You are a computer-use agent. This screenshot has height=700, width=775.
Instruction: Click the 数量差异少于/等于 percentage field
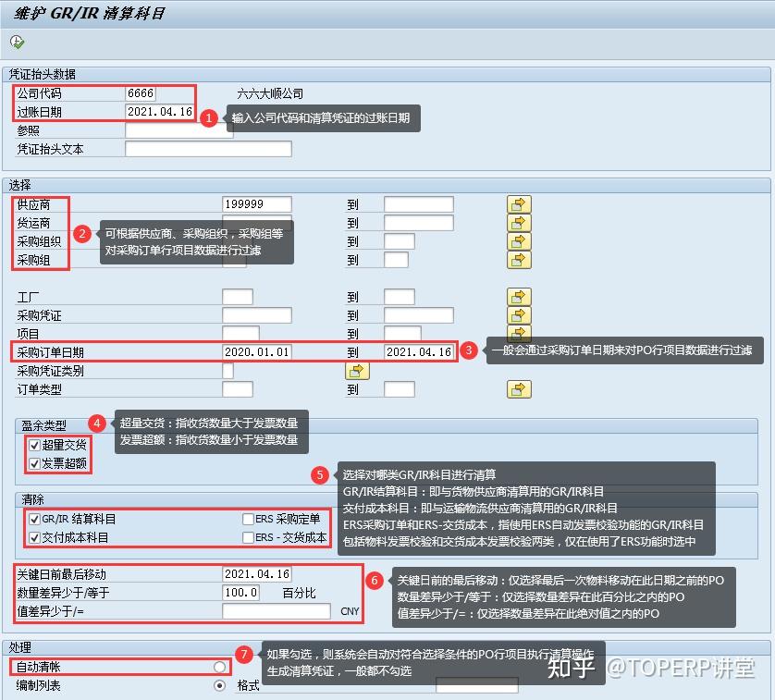pyautogui.click(x=243, y=592)
